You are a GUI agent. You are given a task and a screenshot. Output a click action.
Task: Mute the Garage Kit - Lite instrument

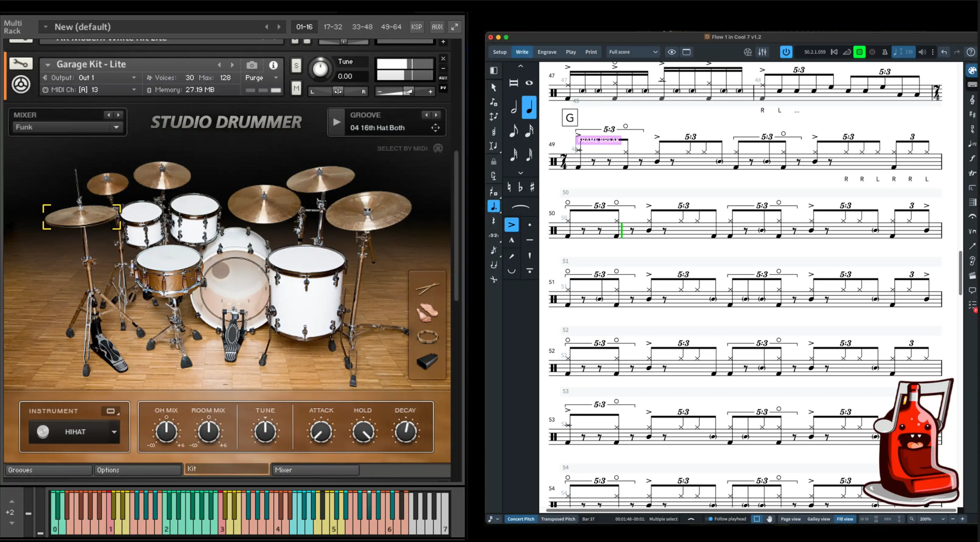pyautogui.click(x=296, y=88)
